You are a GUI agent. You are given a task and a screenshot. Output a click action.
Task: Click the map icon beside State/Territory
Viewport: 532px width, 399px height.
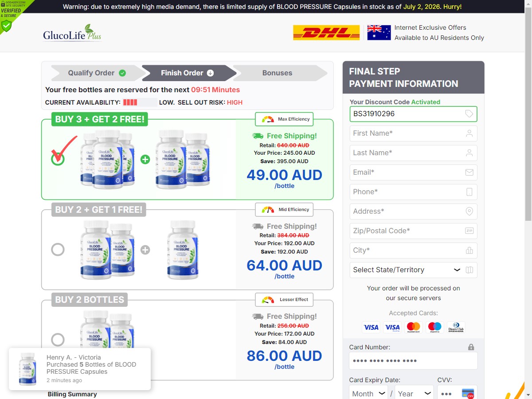(x=469, y=270)
